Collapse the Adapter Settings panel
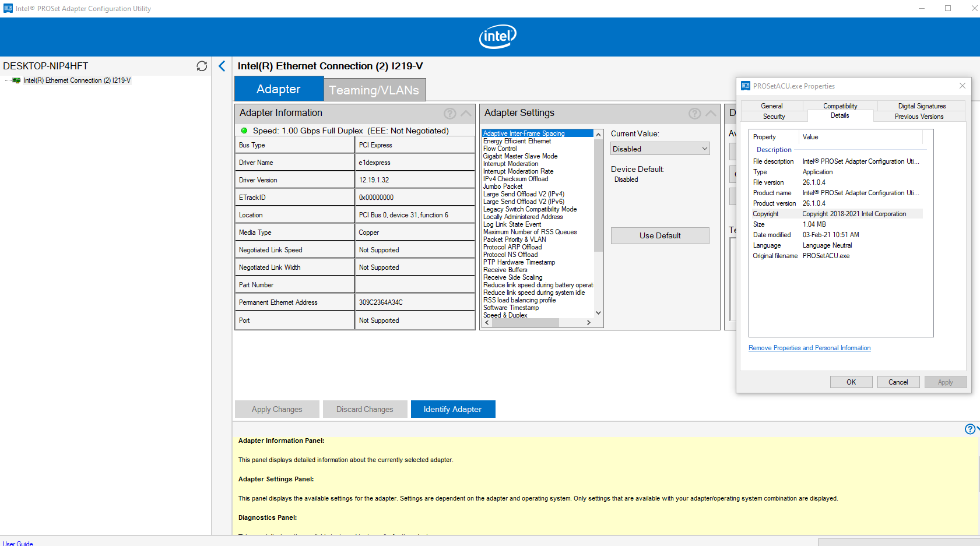 point(711,113)
